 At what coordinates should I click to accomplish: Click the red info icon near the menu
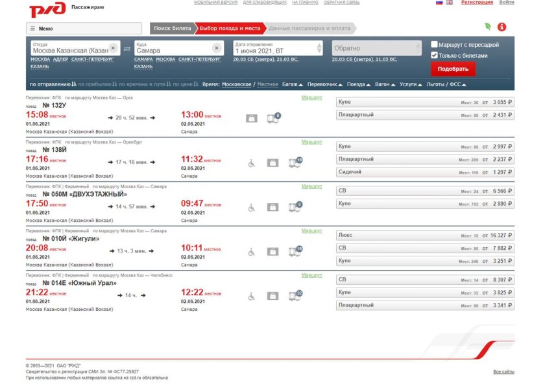click(x=502, y=27)
